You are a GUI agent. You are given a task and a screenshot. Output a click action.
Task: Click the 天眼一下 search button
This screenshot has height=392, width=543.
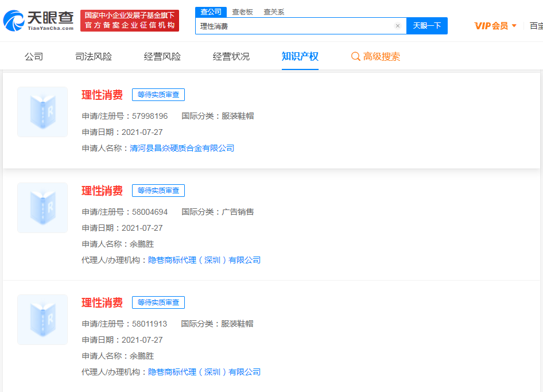tap(427, 26)
